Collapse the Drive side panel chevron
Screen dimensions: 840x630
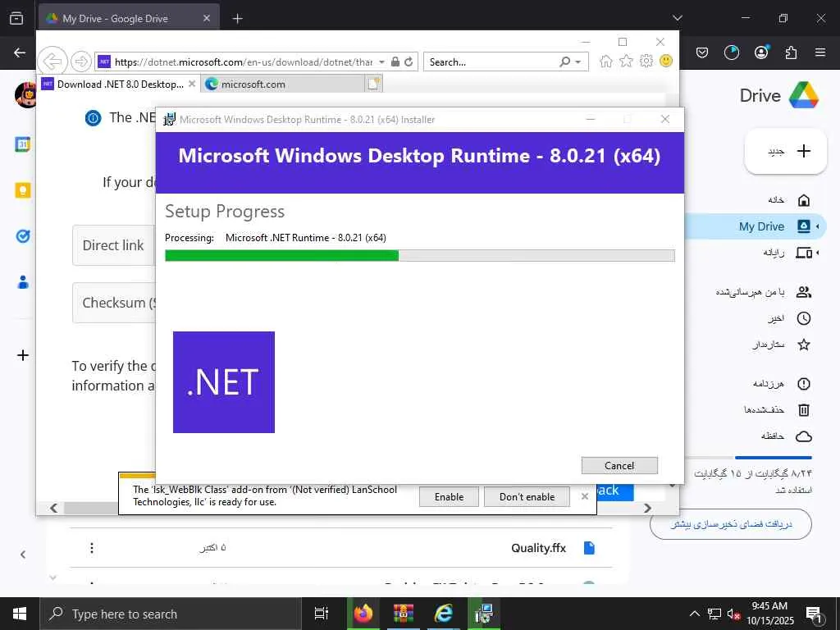click(x=22, y=555)
